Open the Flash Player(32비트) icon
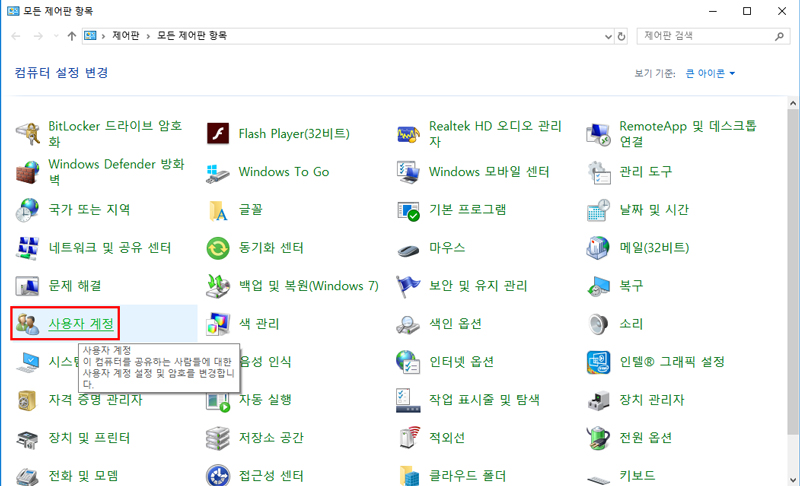This screenshot has height=486, width=800. 218,134
